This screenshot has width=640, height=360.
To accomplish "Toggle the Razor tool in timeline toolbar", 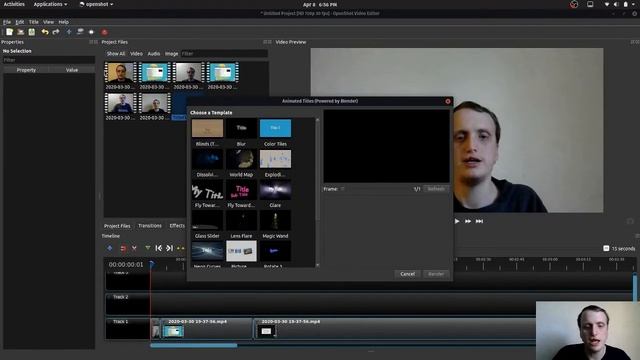I will point(134,248).
